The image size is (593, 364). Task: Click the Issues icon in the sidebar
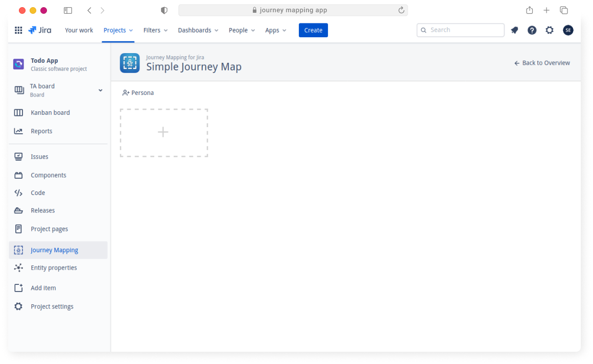click(18, 157)
